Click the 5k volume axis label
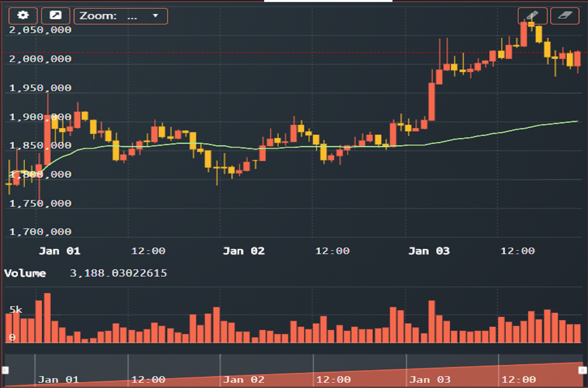The height and width of the screenshot is (388, 588). click(16, 309)
